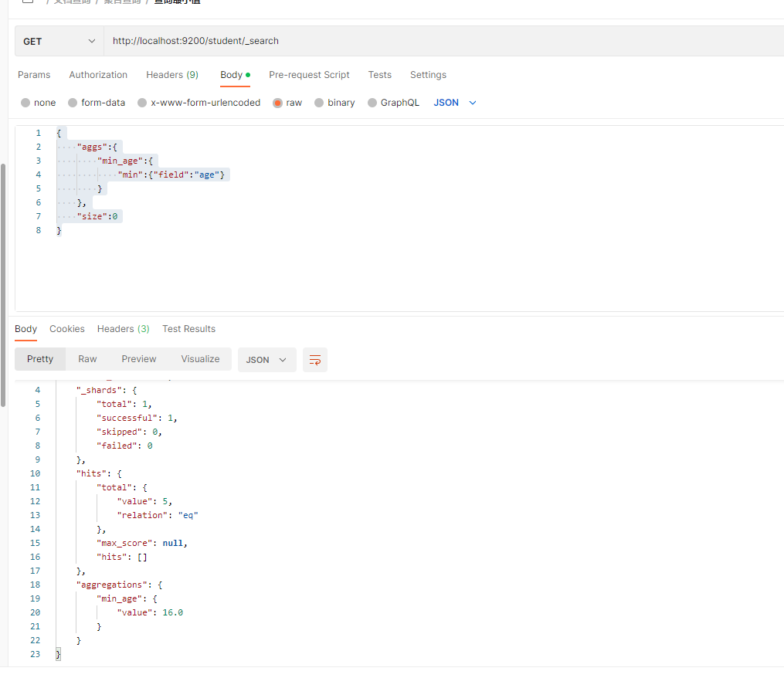Click line number 1 in request editor
784x678 pixels.
tap(38, 133)
